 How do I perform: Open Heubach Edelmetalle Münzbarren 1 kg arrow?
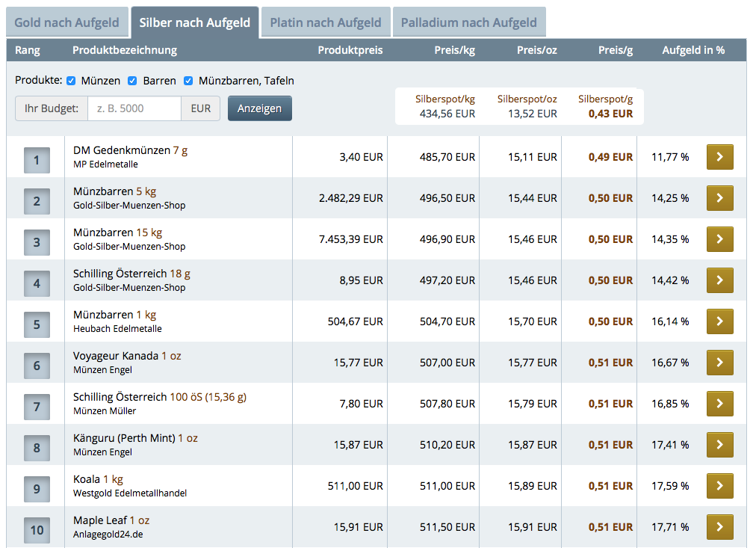point(720,321)
